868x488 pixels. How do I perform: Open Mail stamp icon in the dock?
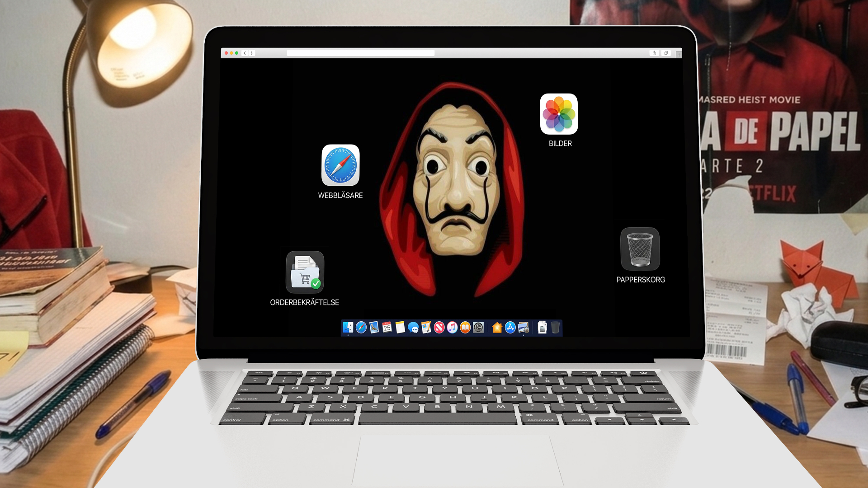point(374,328)
